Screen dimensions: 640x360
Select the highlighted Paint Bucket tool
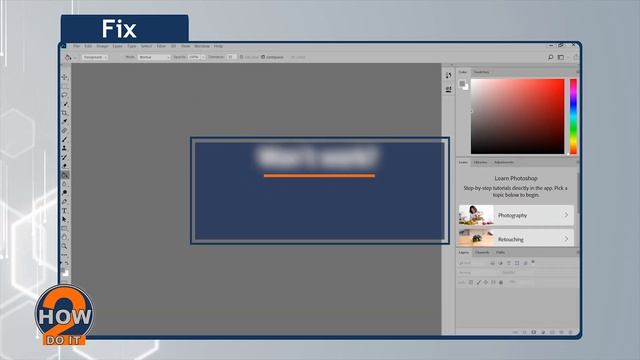[x=64, y=175]
